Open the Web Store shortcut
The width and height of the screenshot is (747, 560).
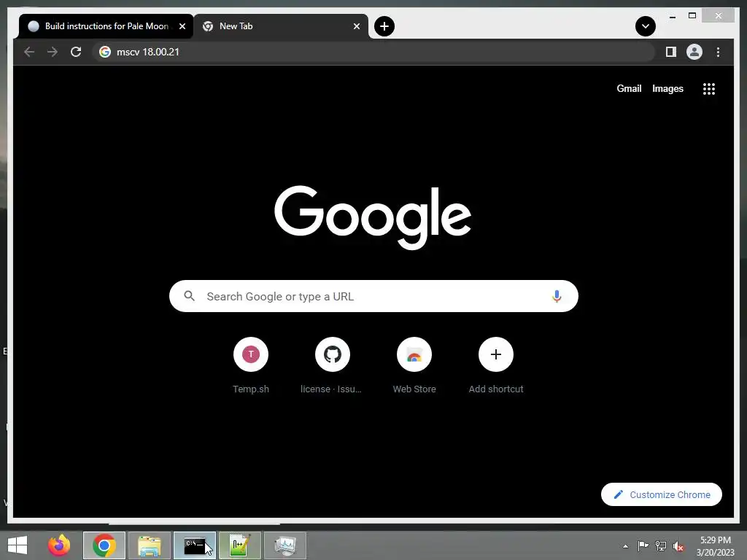click(x=414, y=365)
